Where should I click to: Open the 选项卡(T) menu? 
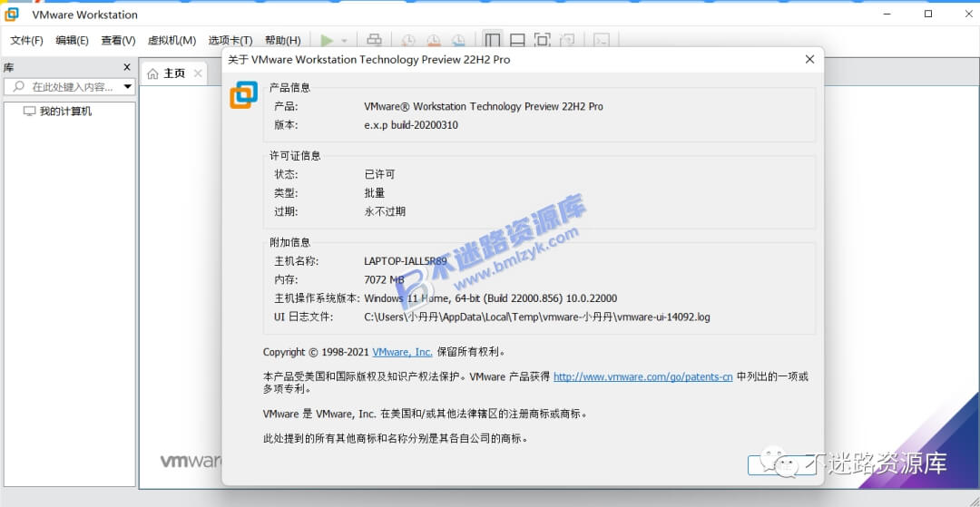coord(230,41)
